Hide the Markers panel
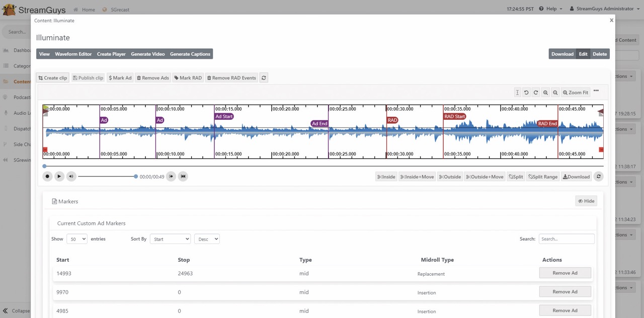The width and height of the screenshot is (644, 318). (x=586, y=201)
